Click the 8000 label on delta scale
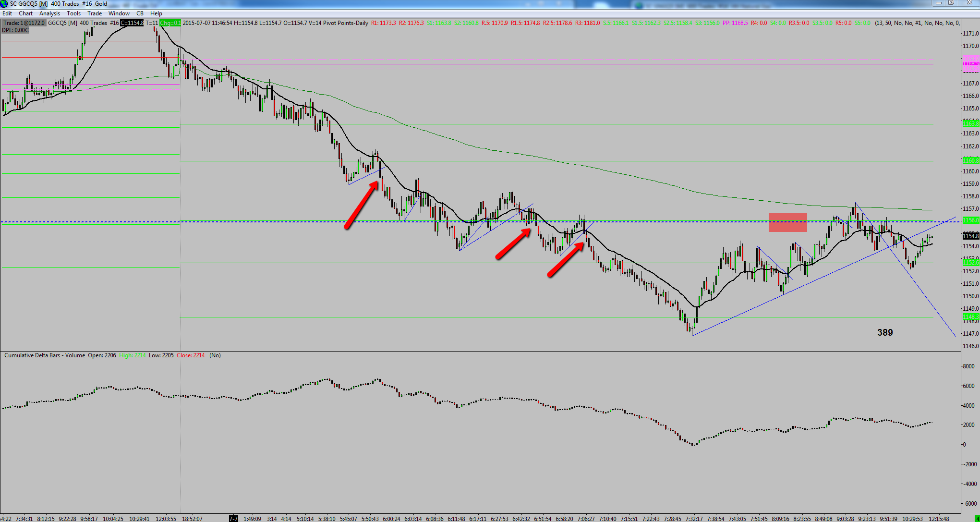 coord(968,366)
